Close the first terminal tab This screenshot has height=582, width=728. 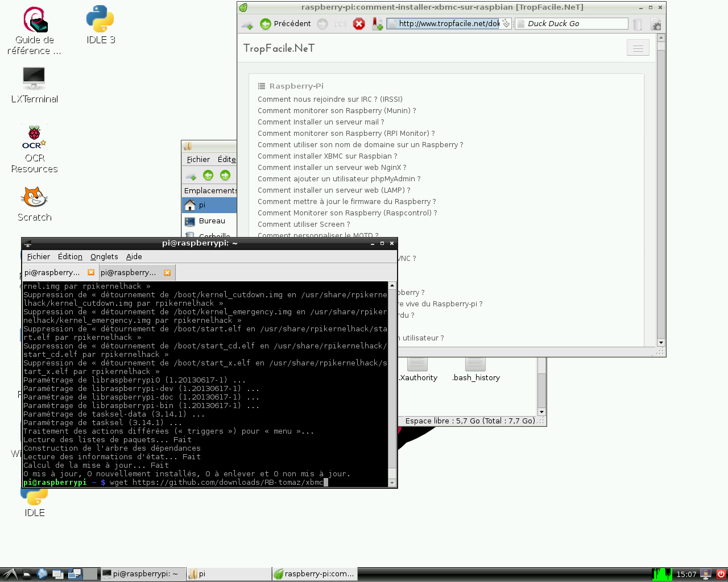(x=91, y=273)
